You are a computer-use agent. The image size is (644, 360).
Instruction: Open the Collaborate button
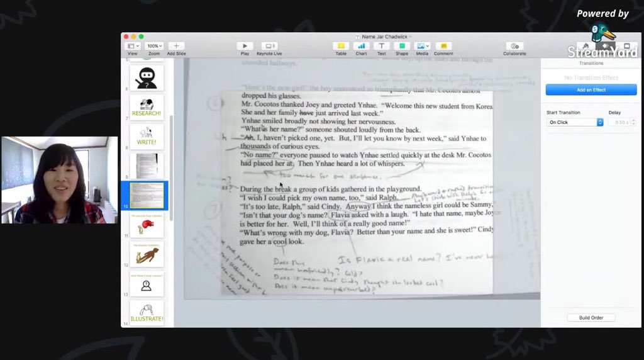pos(514,46)
